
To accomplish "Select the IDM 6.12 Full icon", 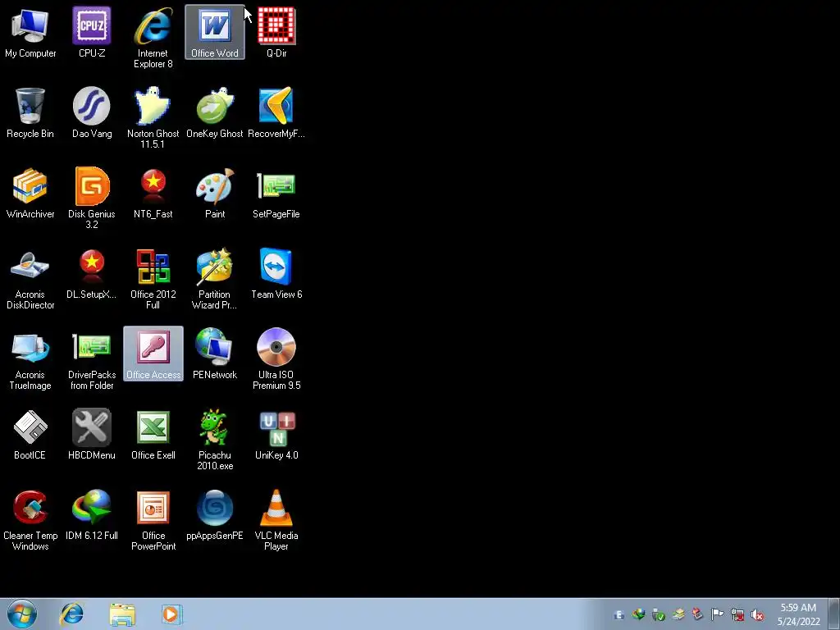I will (x=92, y=514).
